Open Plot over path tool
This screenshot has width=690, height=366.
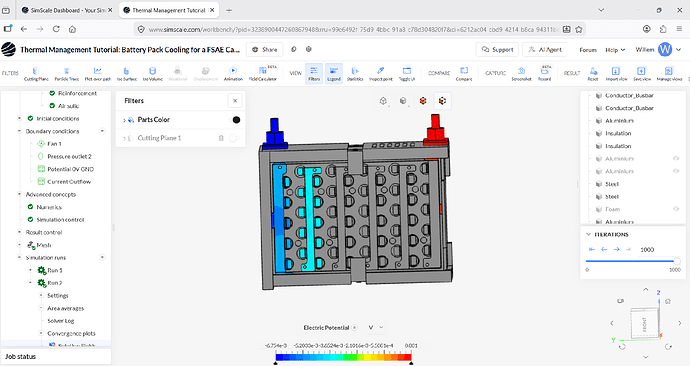98,73
